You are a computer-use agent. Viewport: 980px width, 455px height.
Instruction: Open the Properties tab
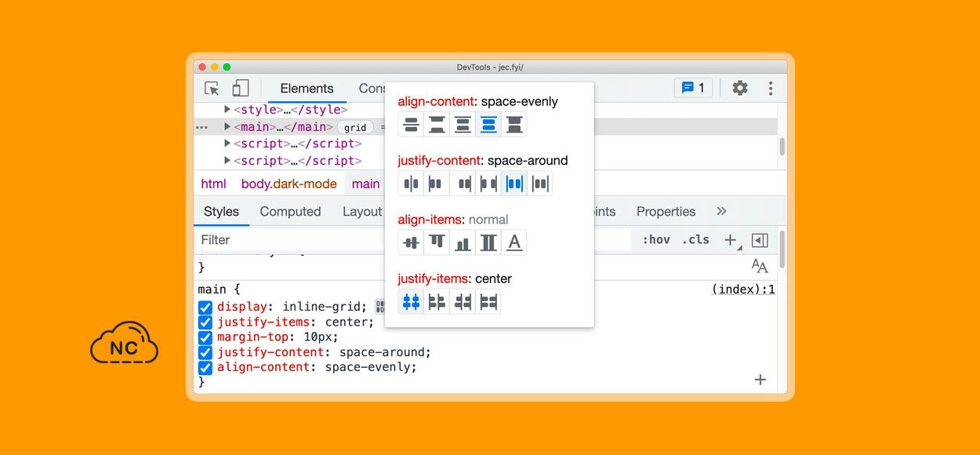coord(666,211)
